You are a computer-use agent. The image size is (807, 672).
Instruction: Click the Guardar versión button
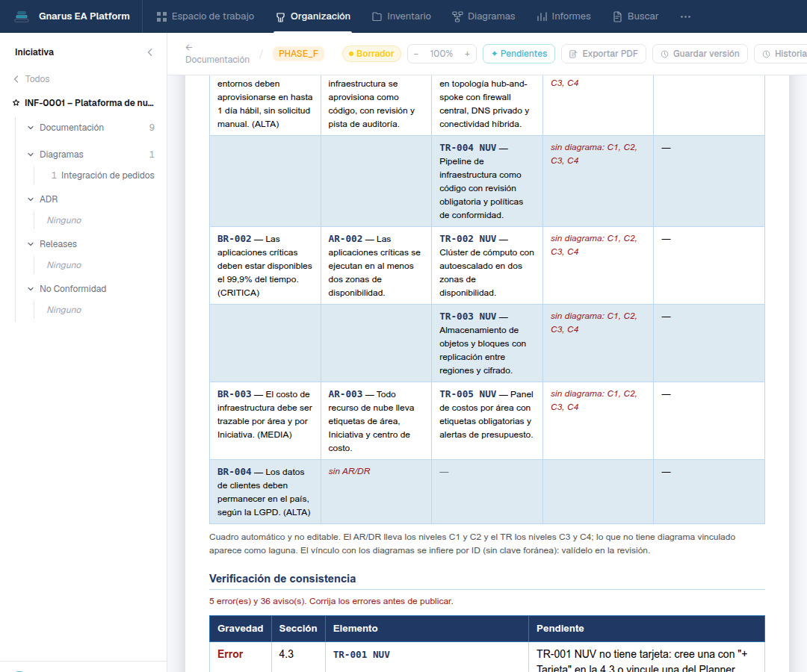tap(700, 54)
